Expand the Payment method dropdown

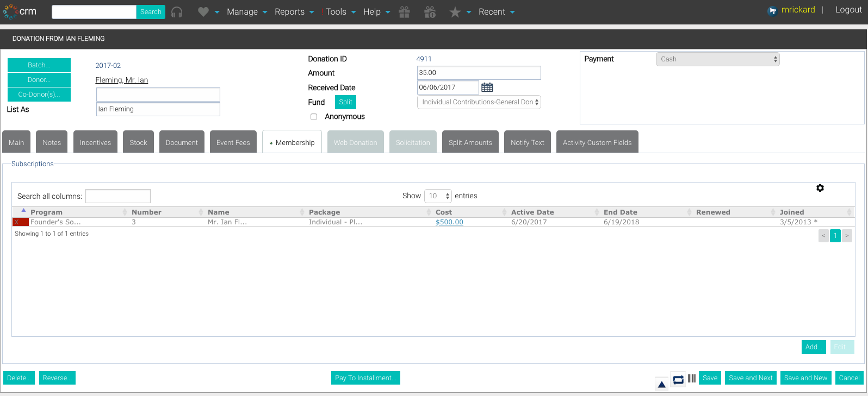[x=718, y=59]
